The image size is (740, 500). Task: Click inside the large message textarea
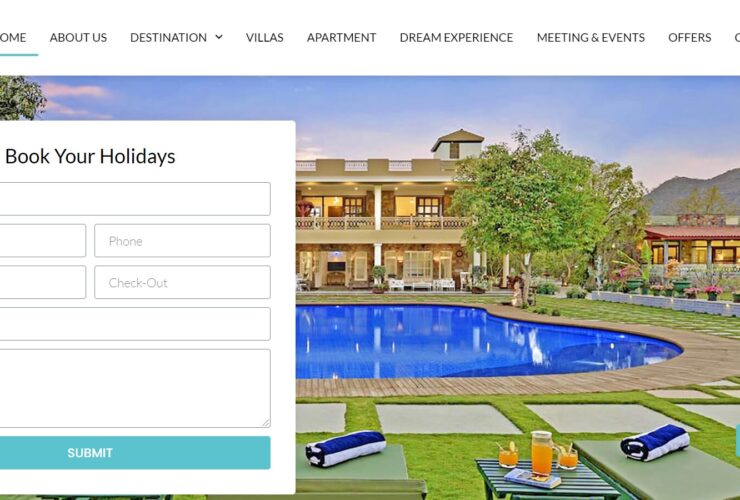135,388
